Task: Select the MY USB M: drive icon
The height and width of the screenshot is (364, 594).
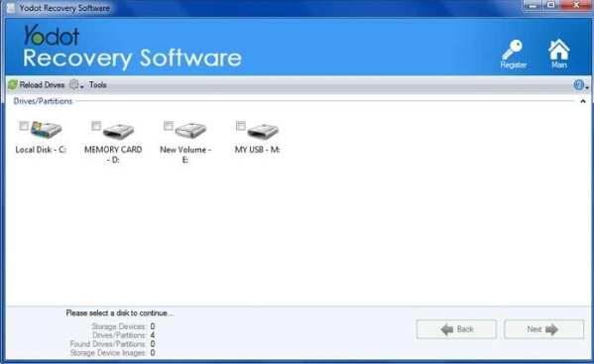Action: [x=263, y=131]
